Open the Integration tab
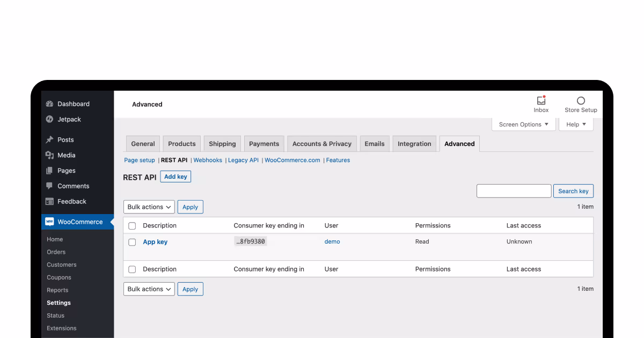The width and height of the screenshot is (644, 338). [414, 144]
